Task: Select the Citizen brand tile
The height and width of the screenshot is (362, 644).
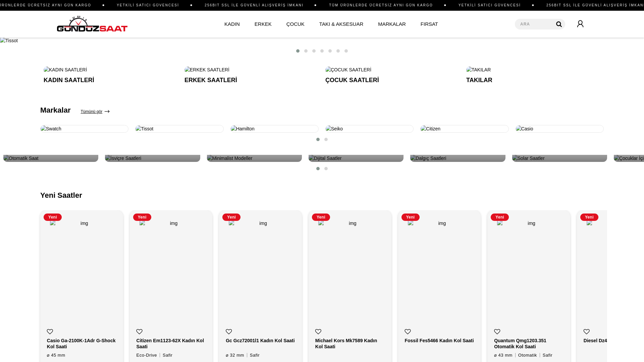Action: point(465,129)
